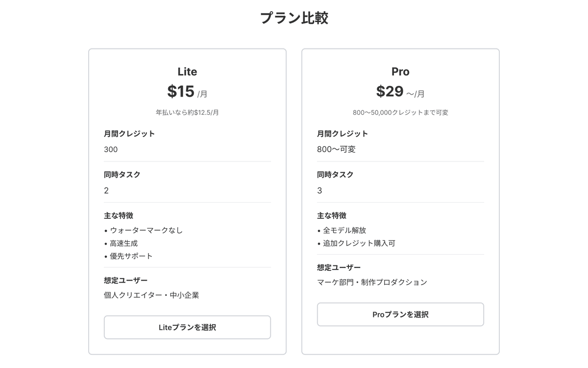The width and height of the screenshot is (588, 368).
Task: Click 個人クリエイター・中小企業 user text
Action: click(151, 295)
